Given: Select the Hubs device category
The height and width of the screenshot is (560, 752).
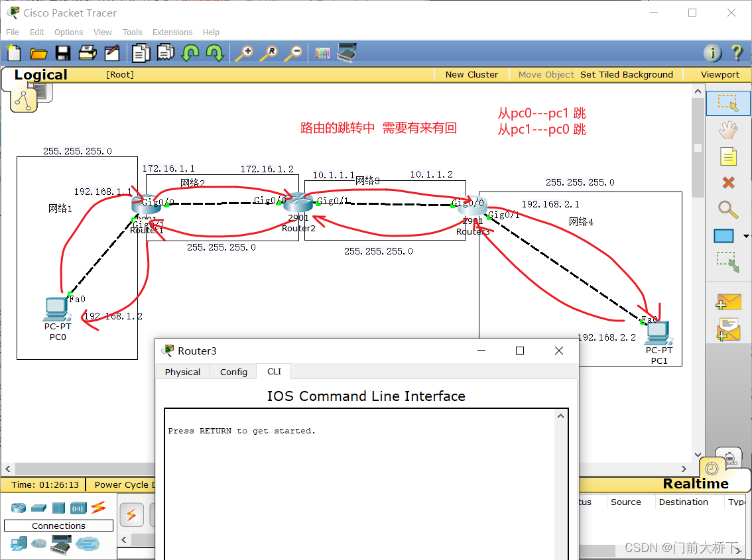Looking at the screenshot, I should 58,507.
